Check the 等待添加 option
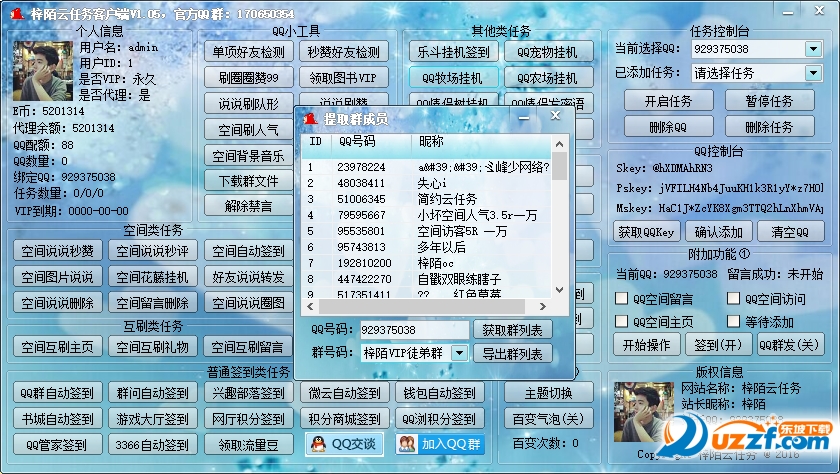Image resolution: width=840 pixels, height=474 pixels. pyautogui.click(x=734, y=321)
